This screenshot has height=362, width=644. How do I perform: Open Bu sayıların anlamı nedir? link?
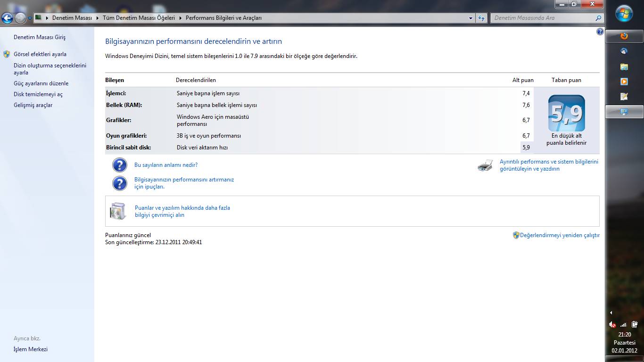pos(166,165)
